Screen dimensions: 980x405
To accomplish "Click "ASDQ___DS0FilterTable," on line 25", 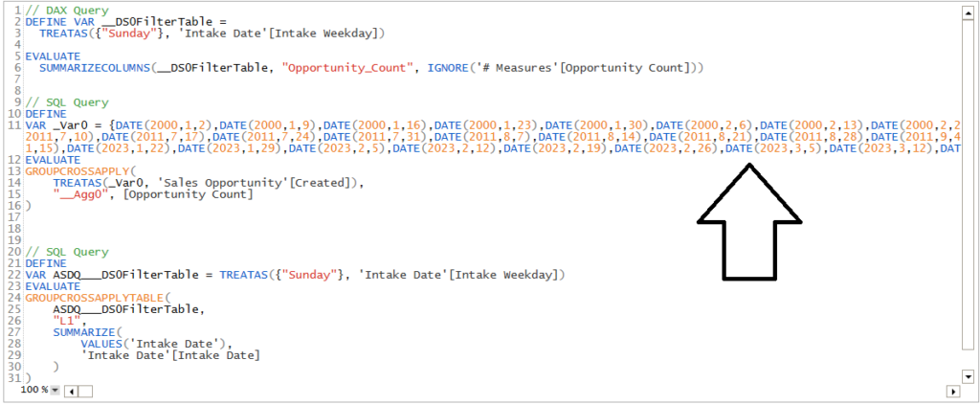I will coord(129,309).
